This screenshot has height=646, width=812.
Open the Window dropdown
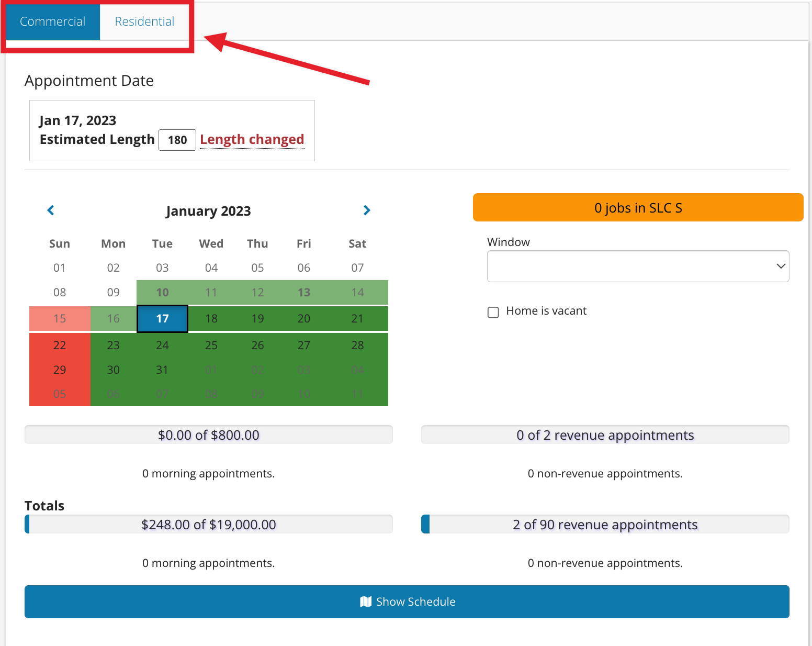[x=638, y=266]
